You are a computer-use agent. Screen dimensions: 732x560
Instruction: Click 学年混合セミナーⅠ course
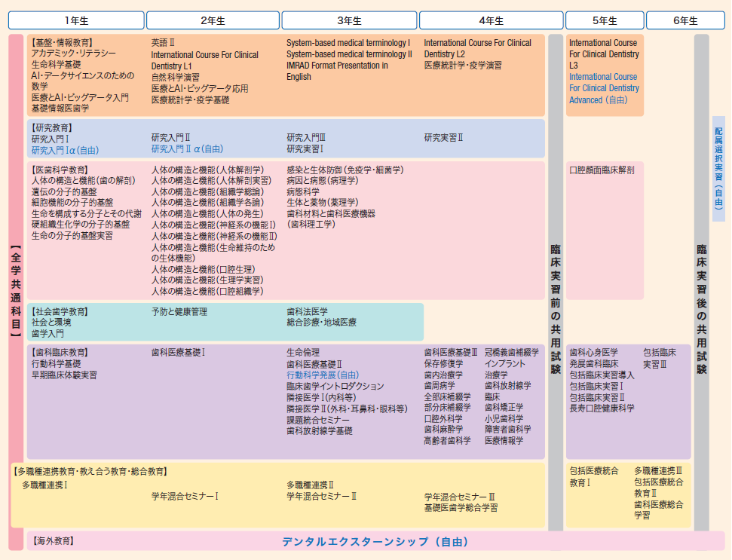(x=185, y=496)
